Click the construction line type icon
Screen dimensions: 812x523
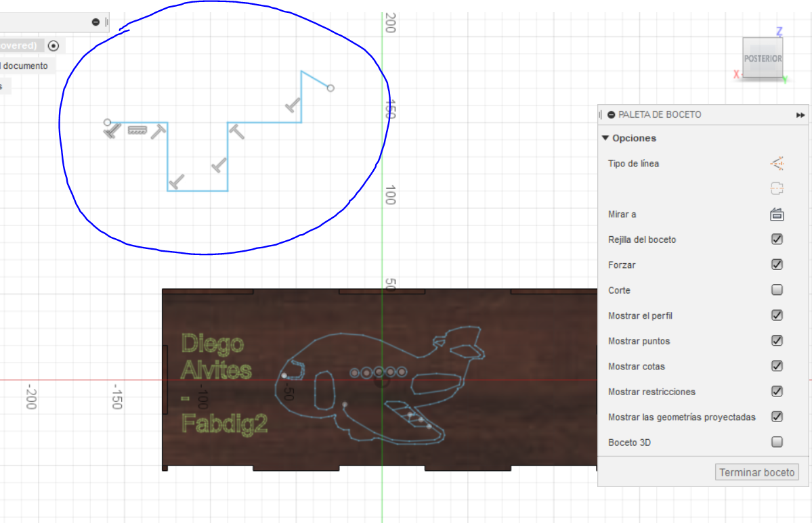(x=777, y=164)
